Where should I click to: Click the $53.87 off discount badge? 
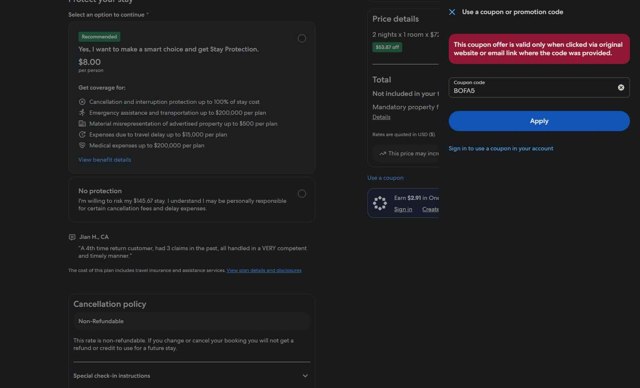387,47
